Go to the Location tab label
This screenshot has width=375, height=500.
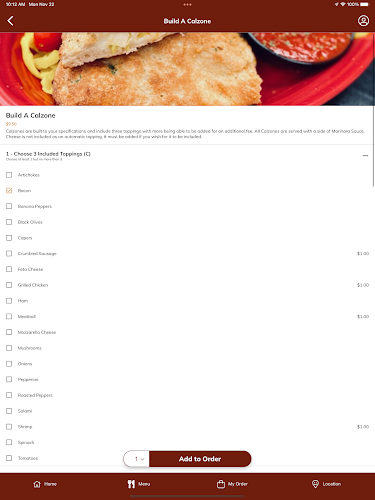(332, 484)
